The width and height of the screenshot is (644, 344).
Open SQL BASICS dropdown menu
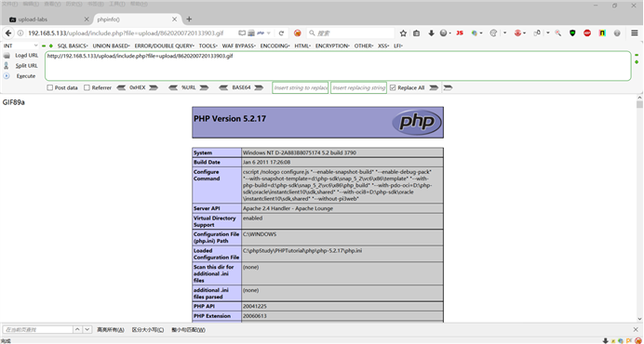[x=73, y=46]
